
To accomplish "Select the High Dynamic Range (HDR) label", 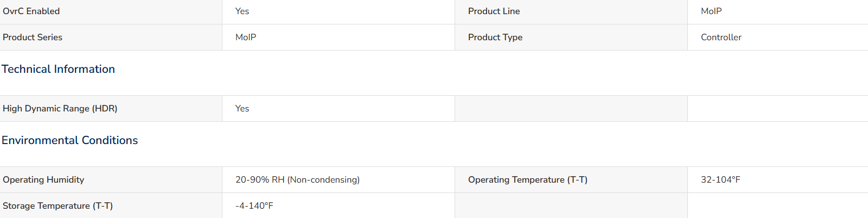I will tap(60, 109).
